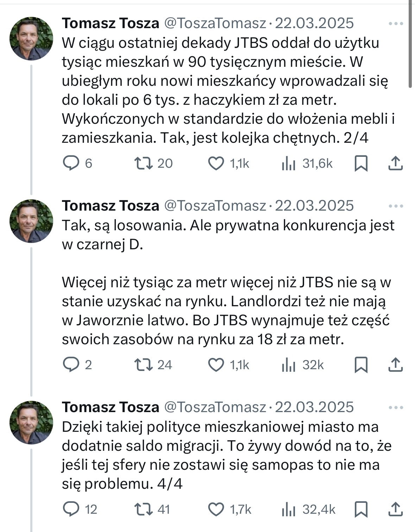The height and width of the screenshot is (532, 415).
Task: Share the 2/4 tweet
Action: (395, 163)
